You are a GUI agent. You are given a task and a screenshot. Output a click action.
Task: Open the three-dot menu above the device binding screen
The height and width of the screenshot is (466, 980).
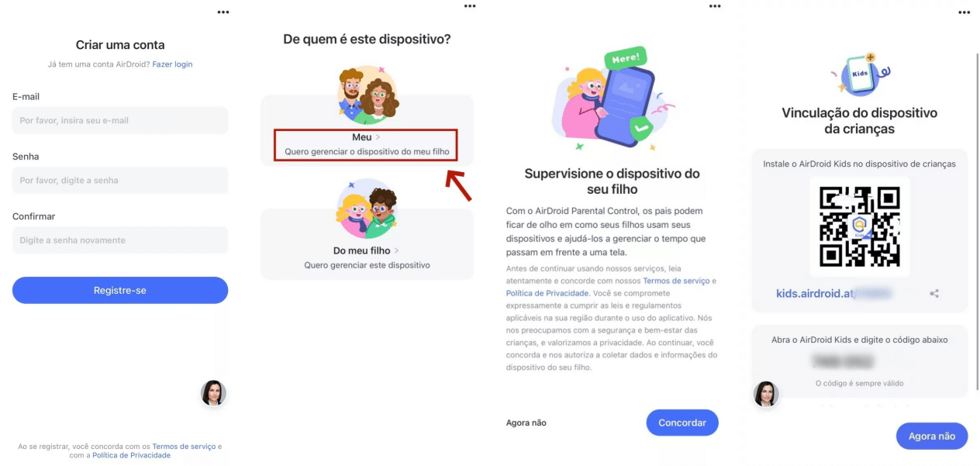coord(964,12)
